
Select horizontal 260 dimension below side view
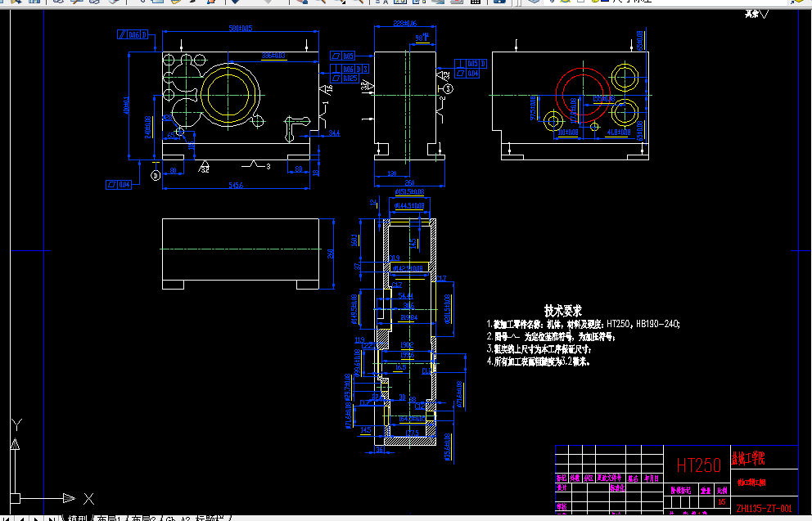[x=409, y=182]
